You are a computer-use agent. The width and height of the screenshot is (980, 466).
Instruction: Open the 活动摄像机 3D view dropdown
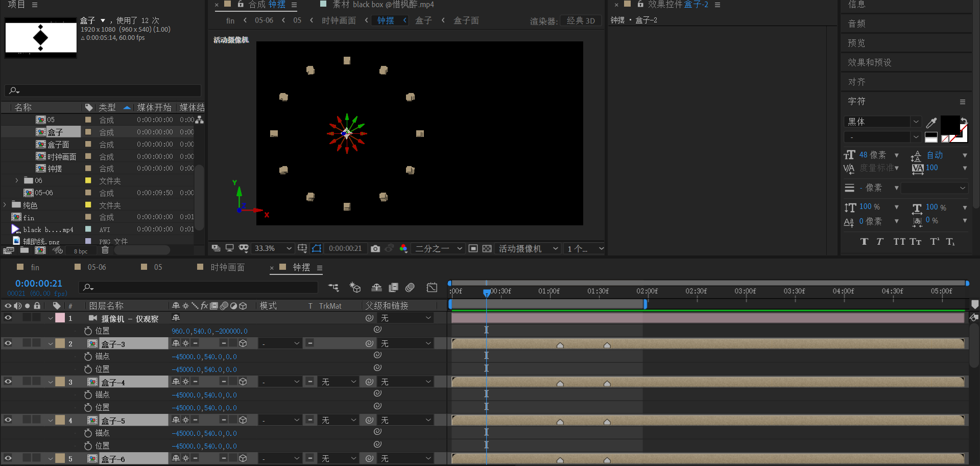click(528, 248)
